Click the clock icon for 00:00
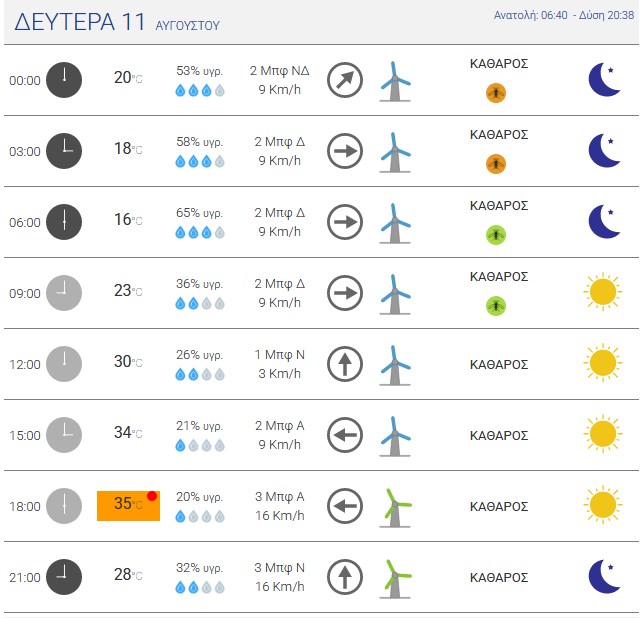 (64, 80)
